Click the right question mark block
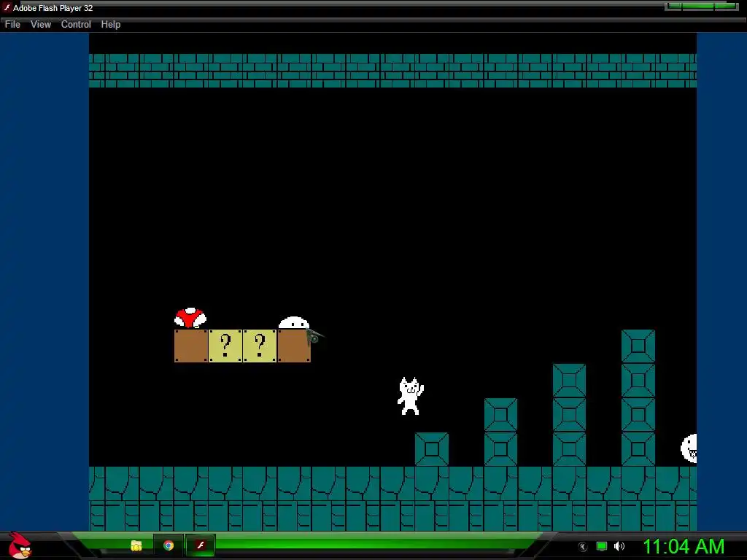This screenshot has height=560, width=747. tap(260, 346)
